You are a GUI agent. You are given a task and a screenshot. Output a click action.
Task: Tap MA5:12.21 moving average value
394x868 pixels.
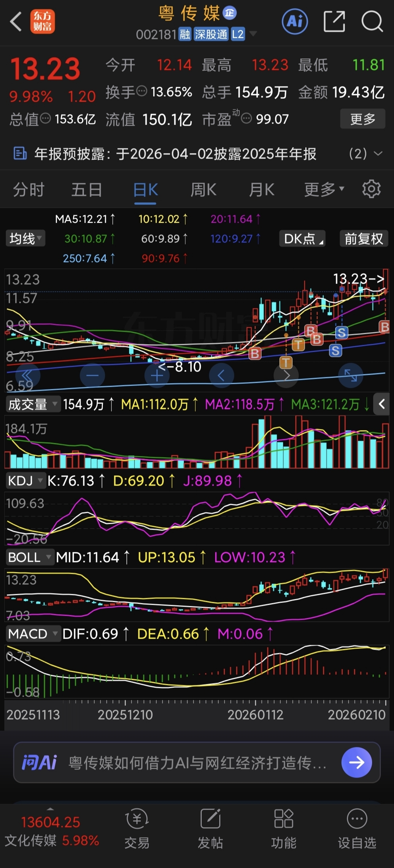pyautogui.click(x=85, y=219)
